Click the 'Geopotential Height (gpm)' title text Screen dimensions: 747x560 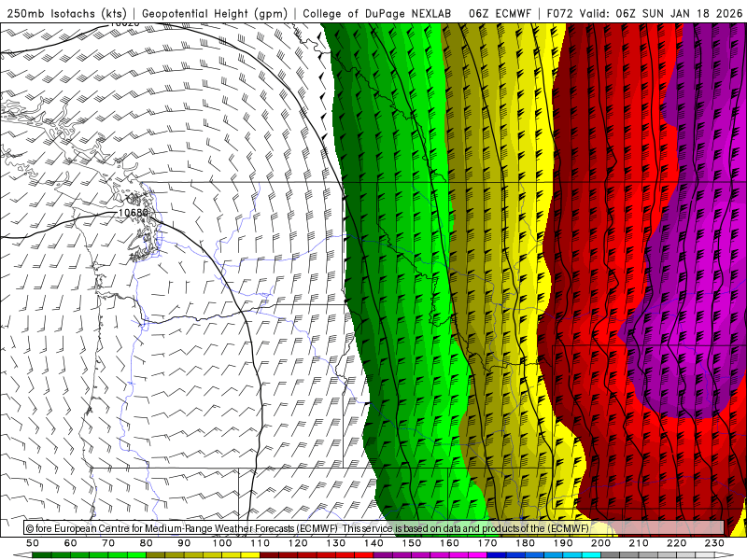[x=215, y=14]
